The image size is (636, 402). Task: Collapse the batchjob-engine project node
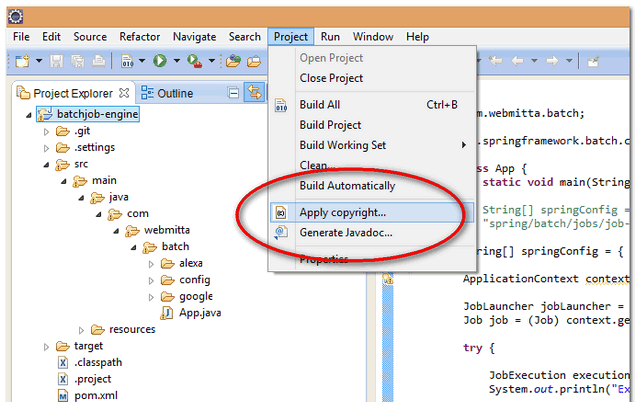(28, 116)
